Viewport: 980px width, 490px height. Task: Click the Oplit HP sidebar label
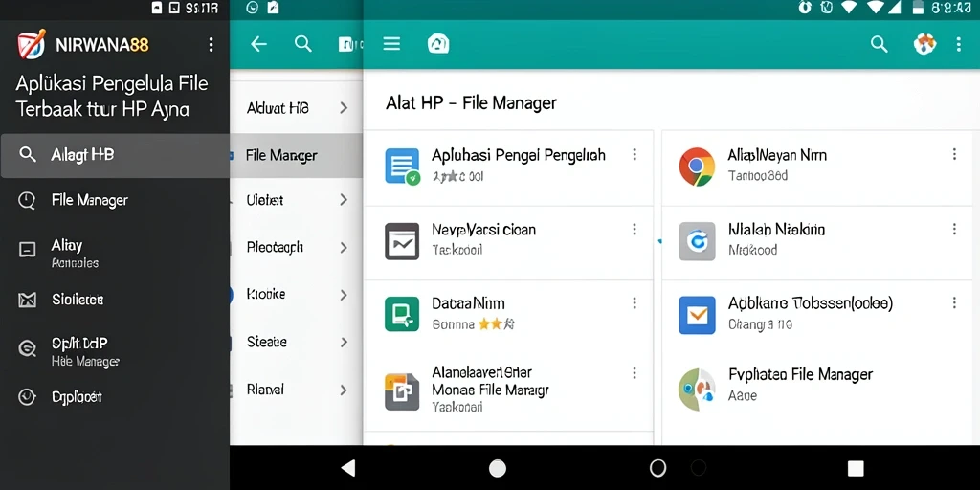click(79, 343)
